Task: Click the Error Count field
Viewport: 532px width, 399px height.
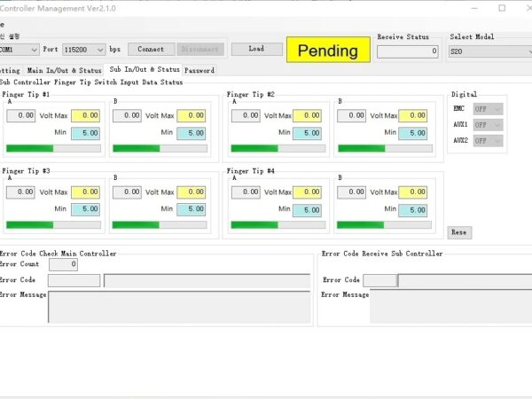Action: pos(64,264)
